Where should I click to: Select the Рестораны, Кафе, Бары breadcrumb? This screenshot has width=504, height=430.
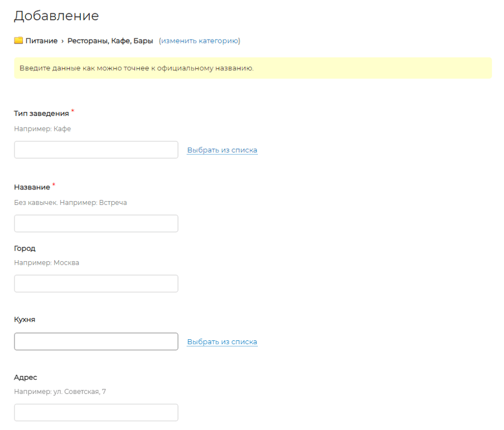110,41
